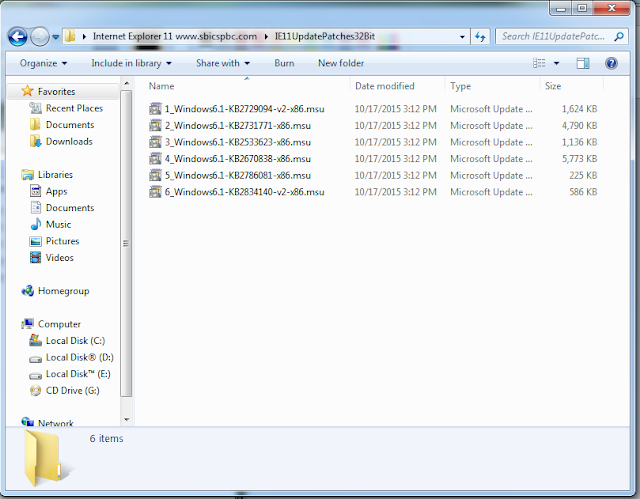The width and height of the screenshot is (640, 499).
Task: Select file 4_Windows6.1-KB2670838-x86.msu
Action: click(238, 159)
